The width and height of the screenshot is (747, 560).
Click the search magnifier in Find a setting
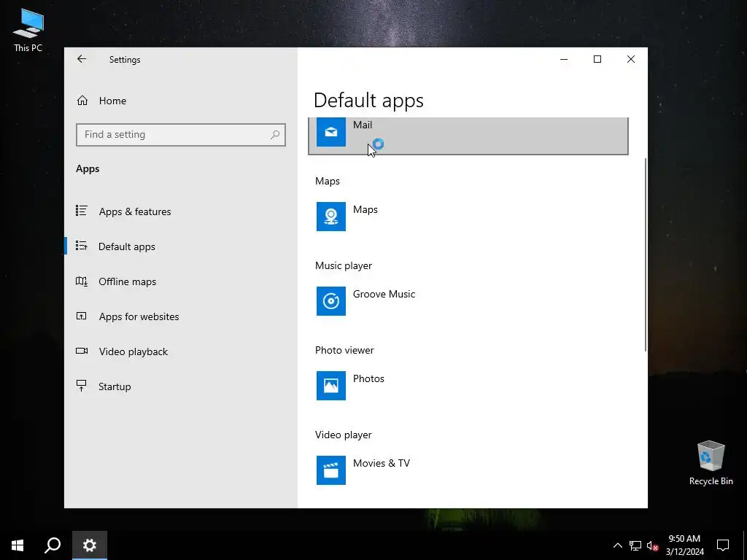(x=275, y=135)
